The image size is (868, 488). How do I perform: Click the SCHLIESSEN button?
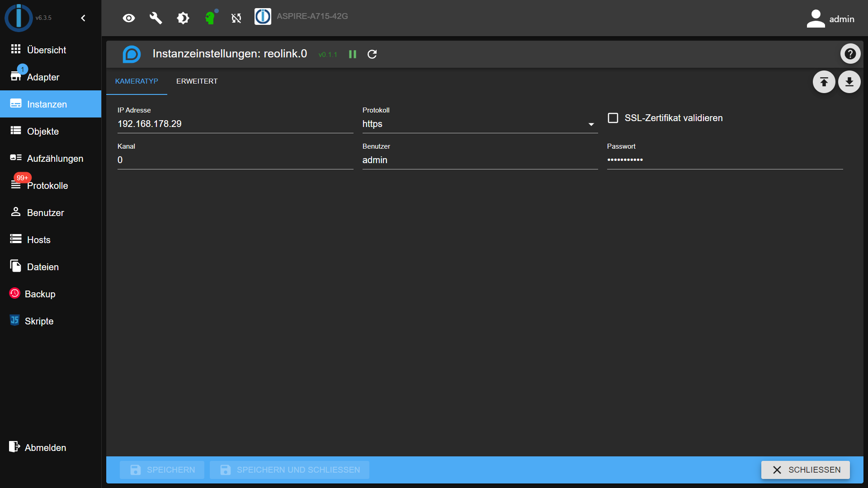tap(805, 470)
